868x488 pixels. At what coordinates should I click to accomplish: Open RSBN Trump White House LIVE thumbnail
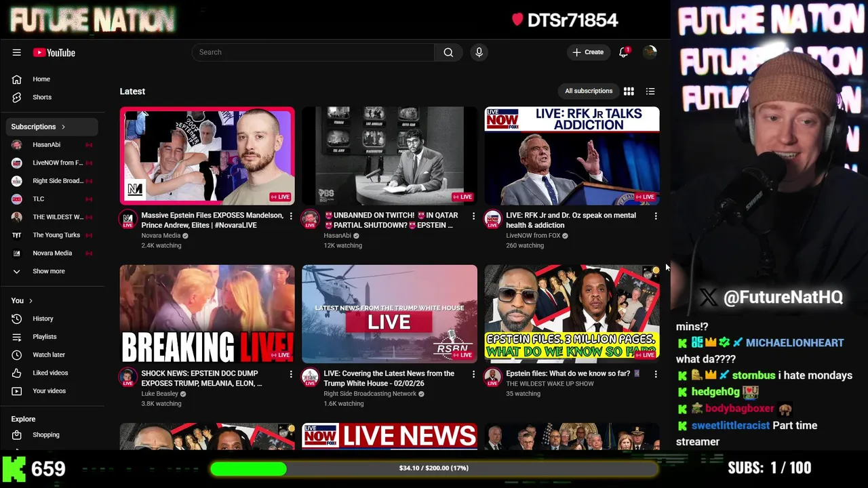pos(389,314)
